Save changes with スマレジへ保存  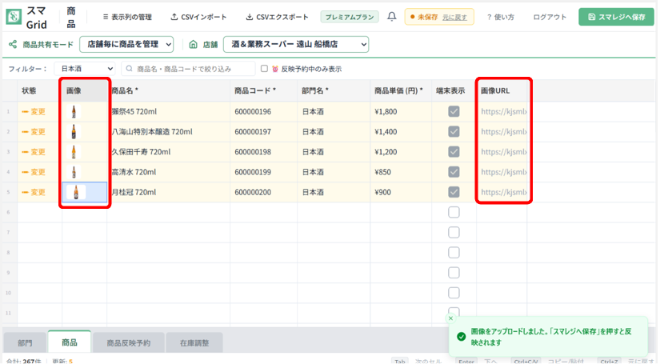point(616,17)
